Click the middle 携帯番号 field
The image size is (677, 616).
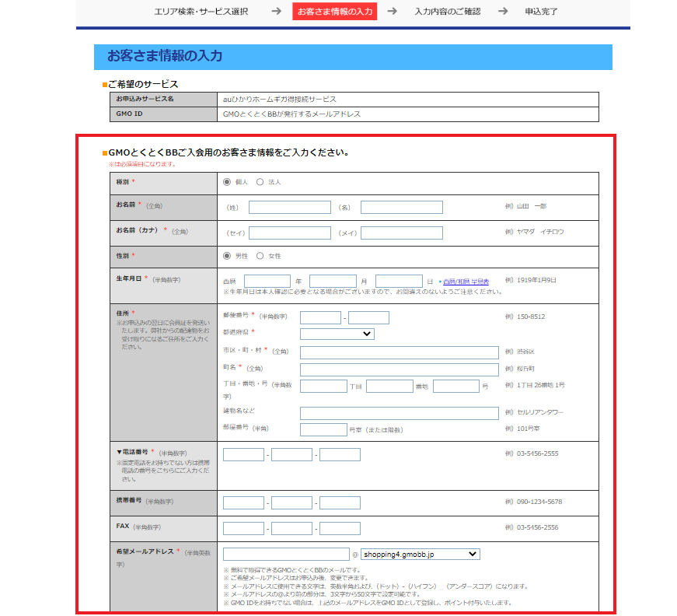click(x=292, y=502)
